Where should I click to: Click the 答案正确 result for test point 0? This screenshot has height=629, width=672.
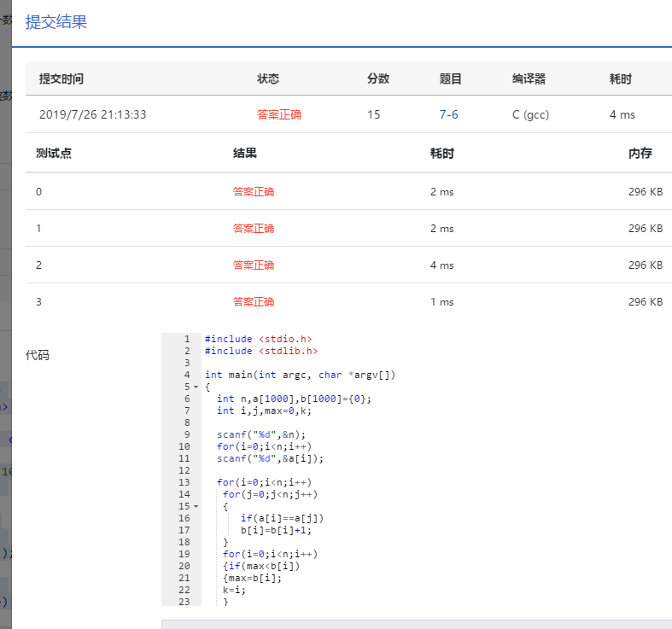[x=254, y=191]
